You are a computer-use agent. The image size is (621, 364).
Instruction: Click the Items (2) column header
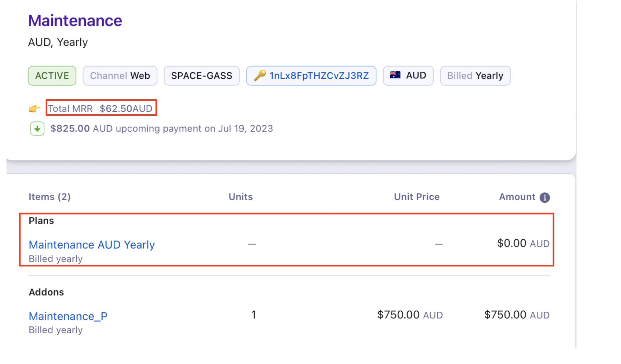(49, 197)
